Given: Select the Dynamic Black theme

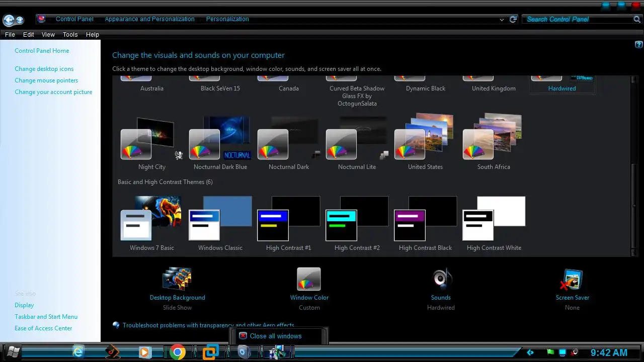Looking at the screenshot, I should click(x=426, y=84).
